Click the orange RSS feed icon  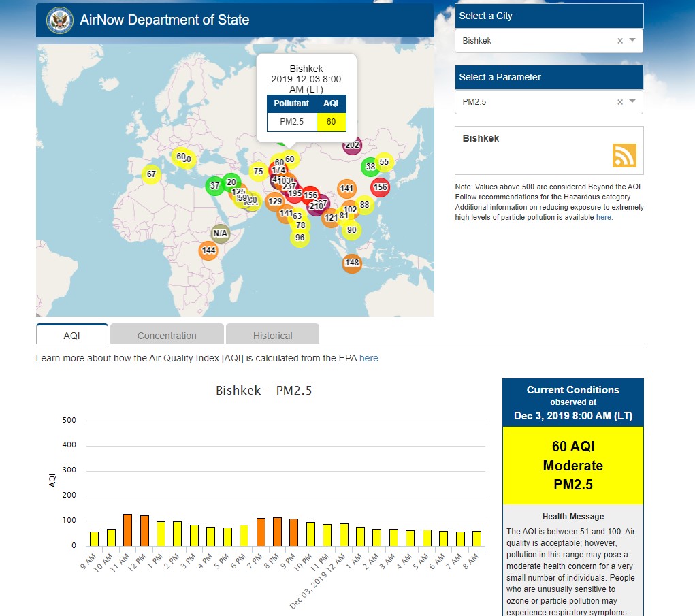pos(624,156)
